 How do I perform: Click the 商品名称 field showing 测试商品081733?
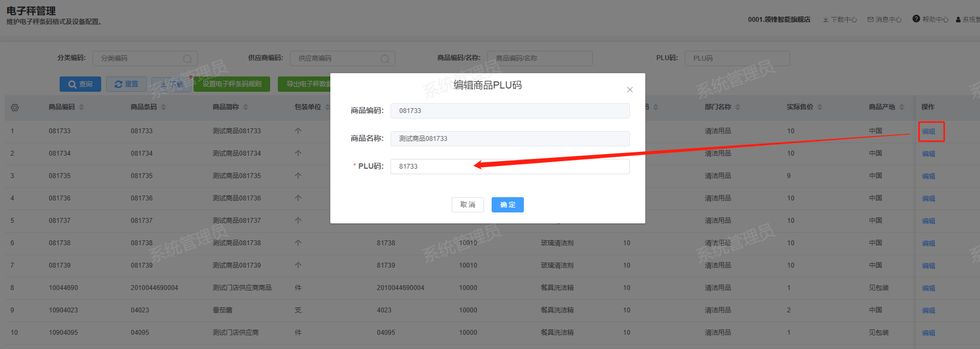pyautogui.click(x=510, y=139)
